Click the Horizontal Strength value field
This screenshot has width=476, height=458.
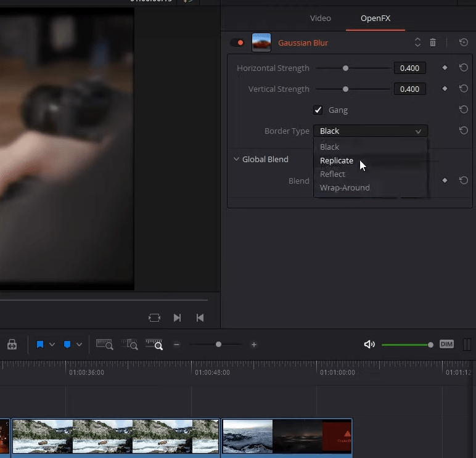click(x=409, y=68)
